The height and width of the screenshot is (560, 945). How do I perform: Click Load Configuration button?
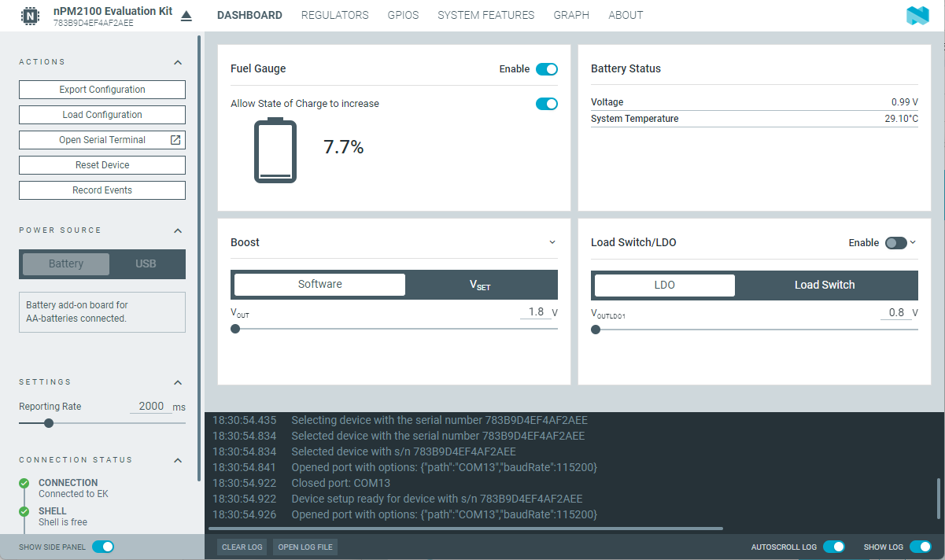(x=102, y=115)
